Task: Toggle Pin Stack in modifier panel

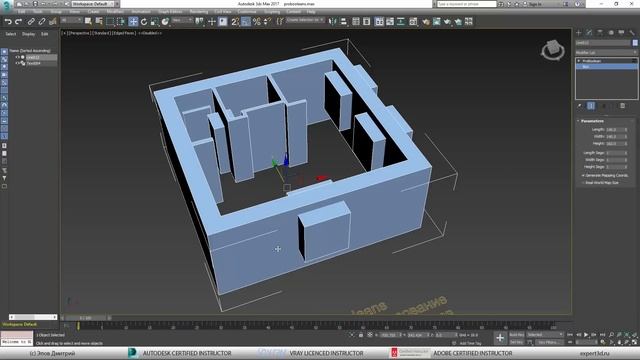Action: tap(580, 106)
